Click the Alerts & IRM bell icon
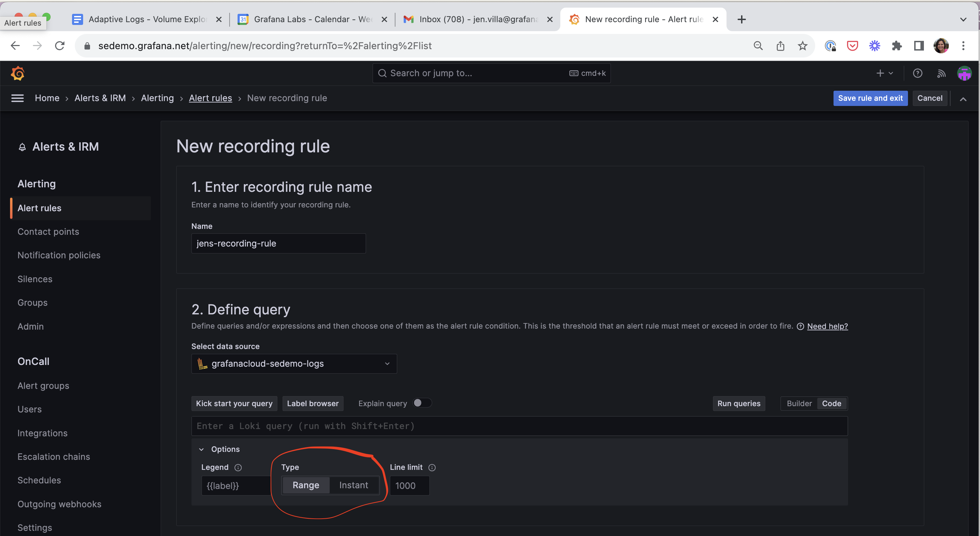980x536 pixels. (23, 146)
